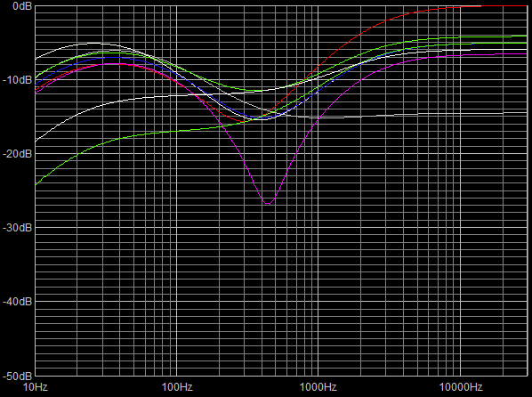
Task: Select the -50dB axis label
Action: coord(17,376)
